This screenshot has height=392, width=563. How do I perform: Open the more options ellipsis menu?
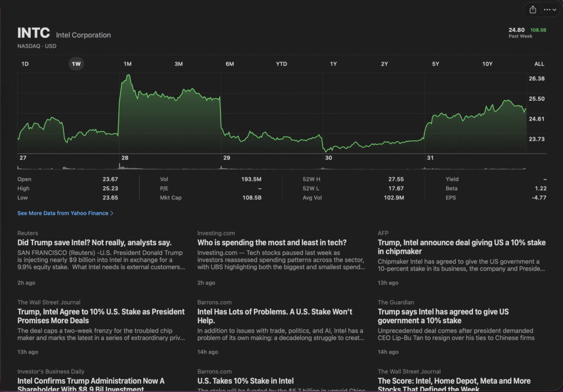coord(550,10)
